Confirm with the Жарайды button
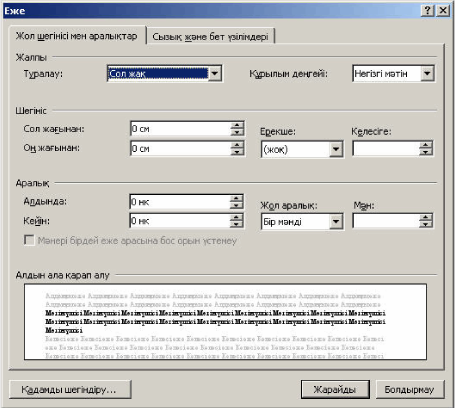 tap(335, 389)
